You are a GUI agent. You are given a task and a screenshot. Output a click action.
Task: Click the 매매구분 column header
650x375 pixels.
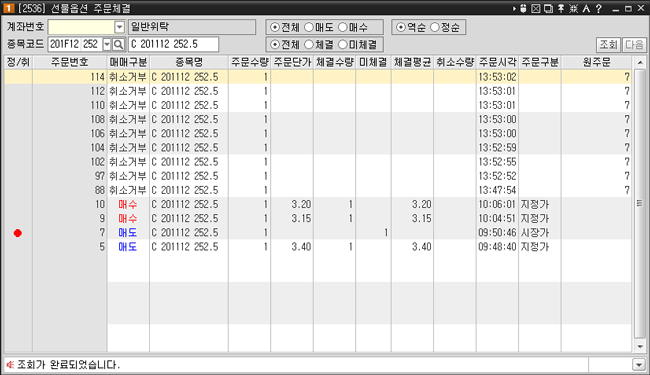coord(128,63)
